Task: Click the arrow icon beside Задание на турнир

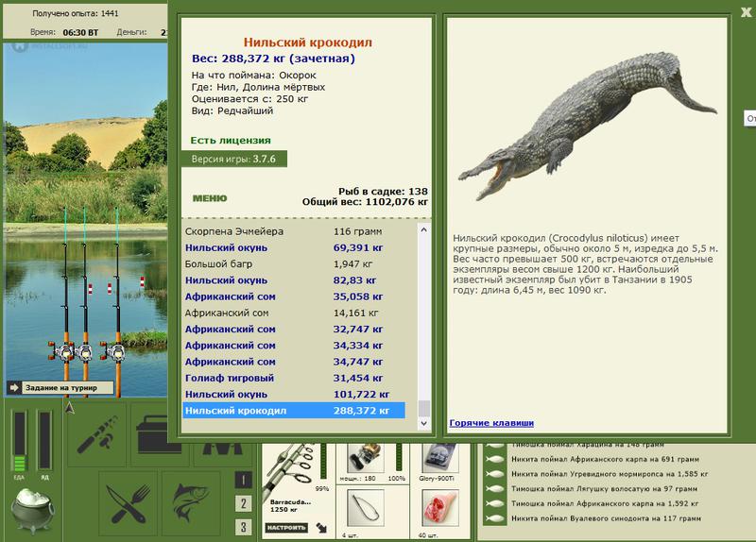Action: click(x=14, y=387)
